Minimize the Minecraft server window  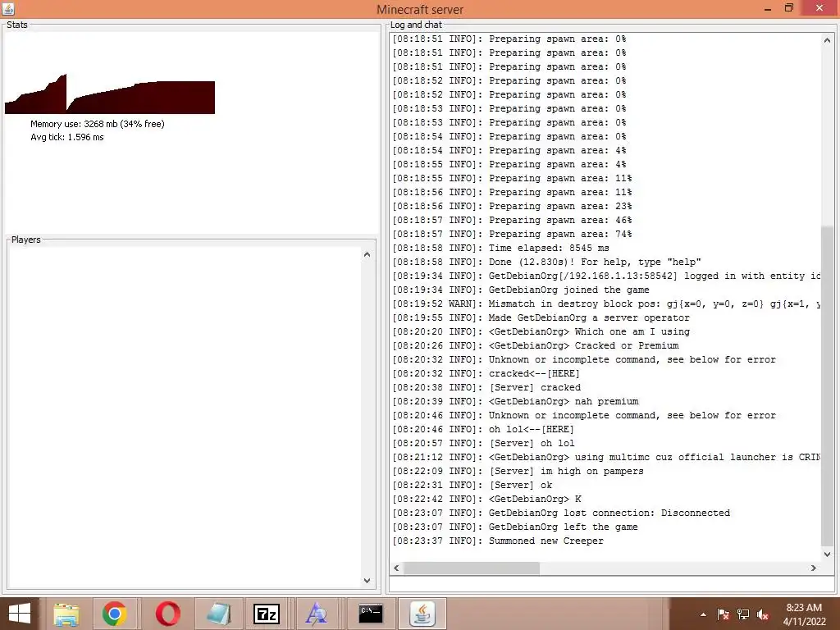pos(768,8)
